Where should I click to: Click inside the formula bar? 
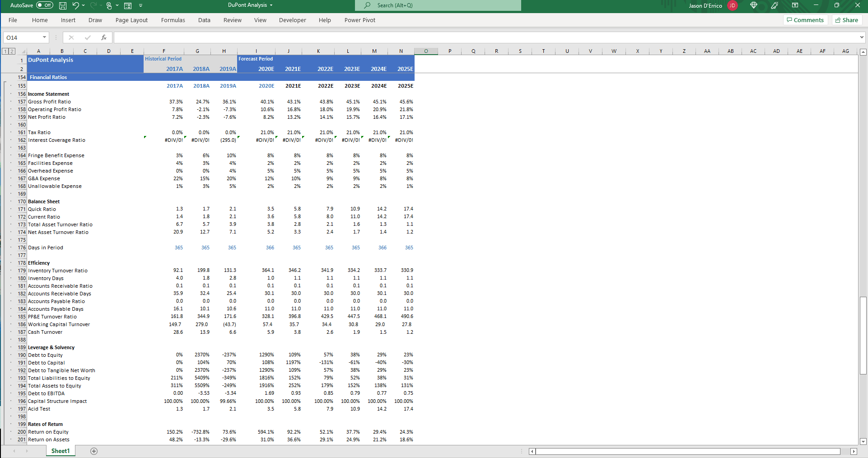tap(486, 37)
